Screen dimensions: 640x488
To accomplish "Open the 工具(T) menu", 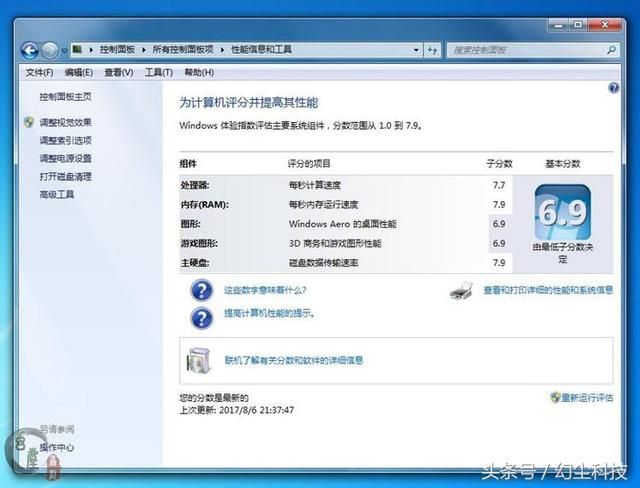I will [159, 73].
